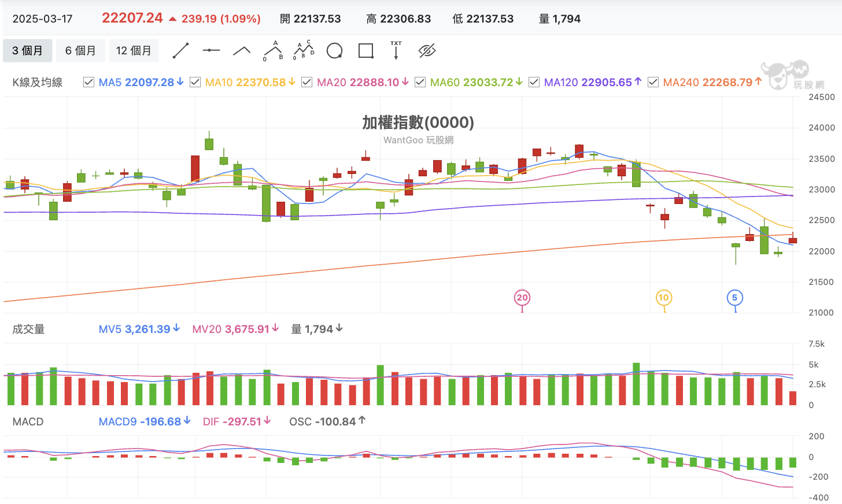Switch chart to 3 個月 range
842x504 pixels.
(x=28, y=51)
